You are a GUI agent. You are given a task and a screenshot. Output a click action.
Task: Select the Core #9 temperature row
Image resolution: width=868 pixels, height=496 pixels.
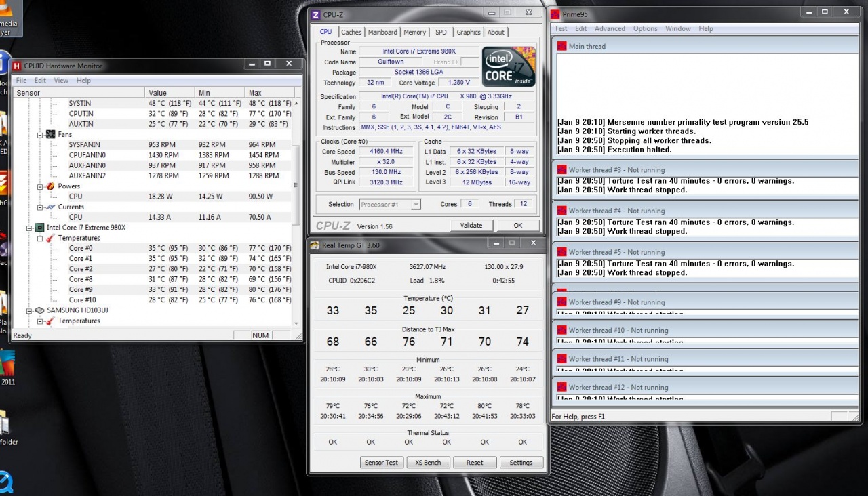(153, 289)
